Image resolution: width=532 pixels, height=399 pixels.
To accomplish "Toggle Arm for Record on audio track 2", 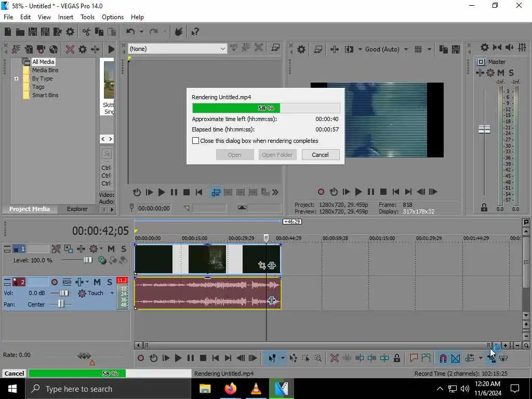I will pos(54,282).
